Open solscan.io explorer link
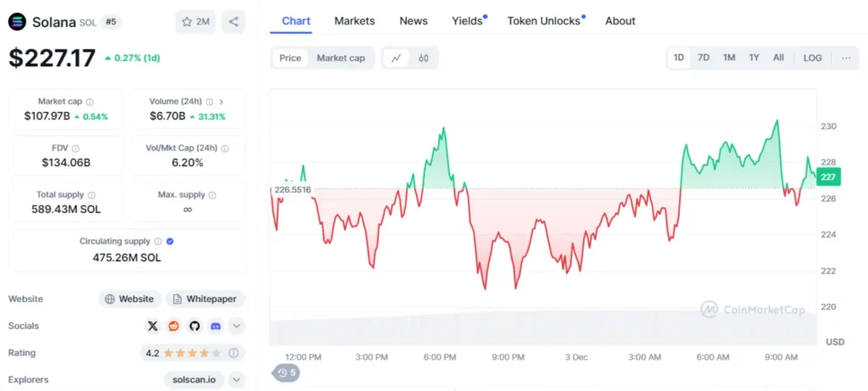The height and width of the screenshot is (391, 868). click(x=194, y=380)
